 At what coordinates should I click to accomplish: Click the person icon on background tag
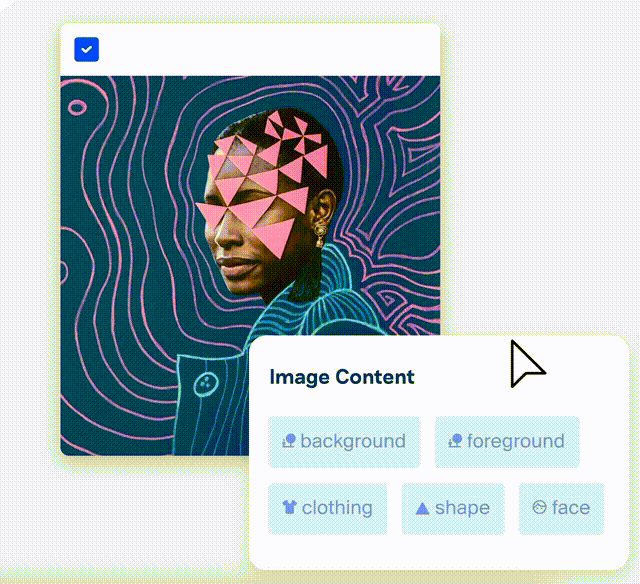[x=289, y=441]
